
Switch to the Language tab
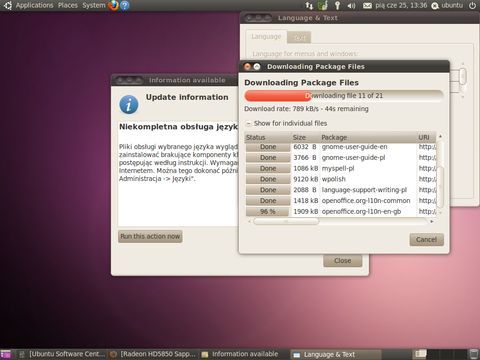(x=266, y=37)
